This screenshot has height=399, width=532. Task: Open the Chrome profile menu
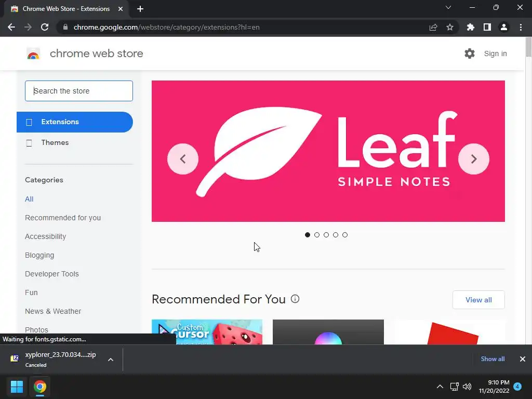coord(504,27)
